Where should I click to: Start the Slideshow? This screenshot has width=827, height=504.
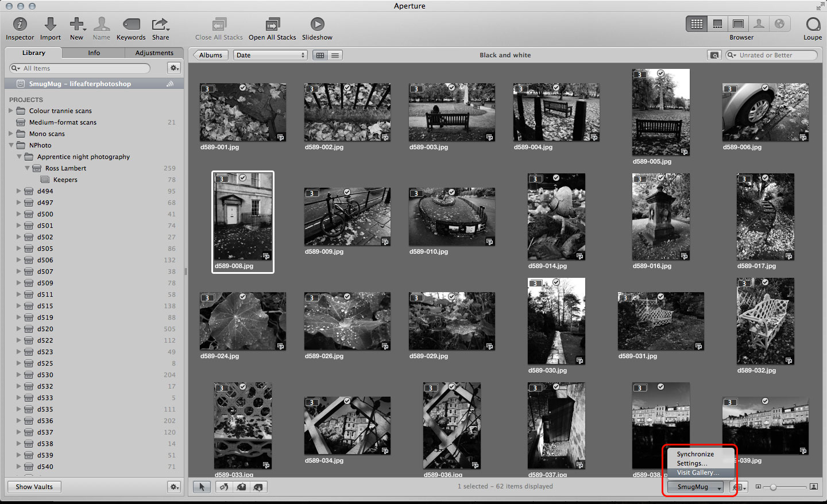(x=317, y=24)
